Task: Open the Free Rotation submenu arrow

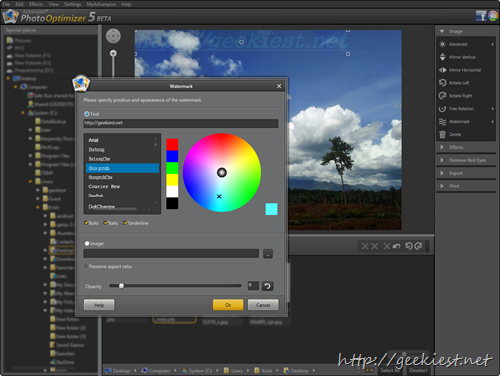Action: click(x=492, y=109)
